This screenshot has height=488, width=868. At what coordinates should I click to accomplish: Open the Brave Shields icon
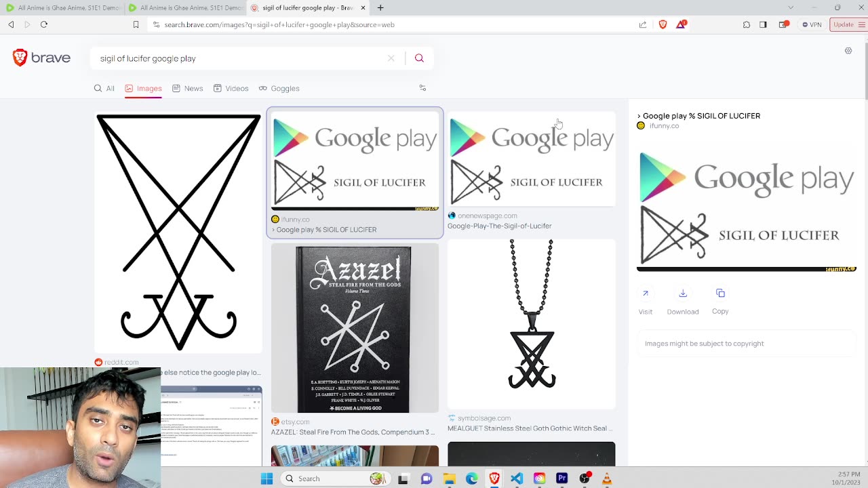pos(663,24)
